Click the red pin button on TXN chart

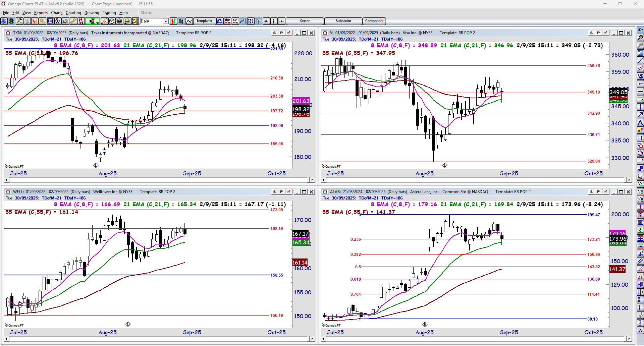[x=288, y=33]
